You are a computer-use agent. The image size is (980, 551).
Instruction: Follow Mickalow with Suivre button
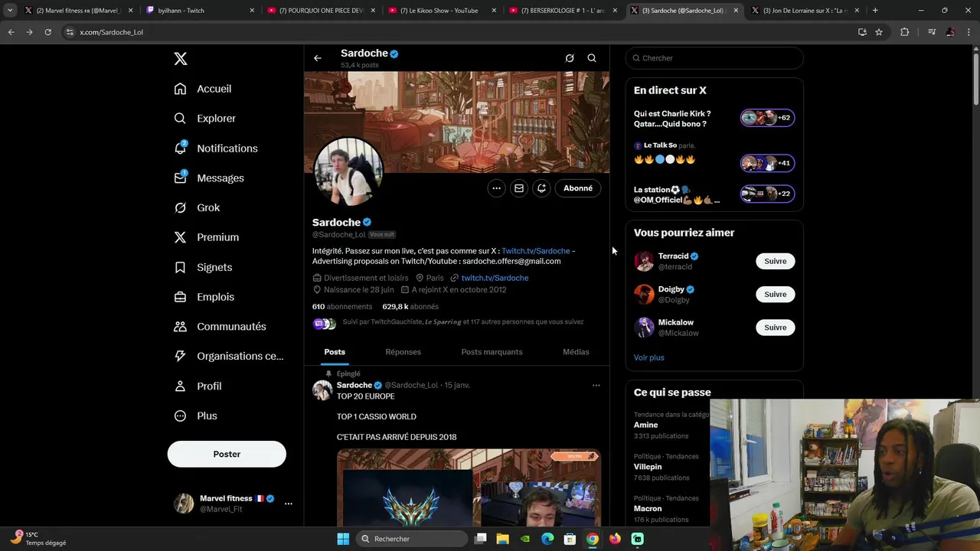(775, 328)
